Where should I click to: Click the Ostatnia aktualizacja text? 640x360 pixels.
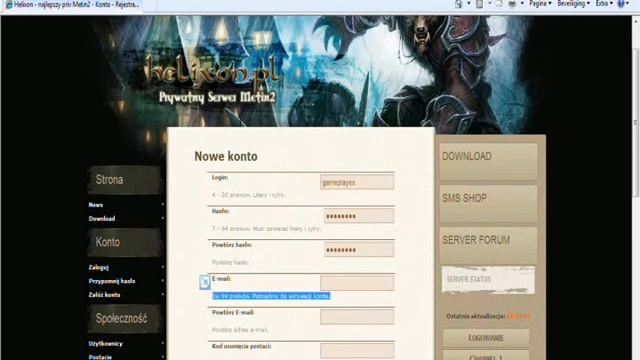point(476,316)
